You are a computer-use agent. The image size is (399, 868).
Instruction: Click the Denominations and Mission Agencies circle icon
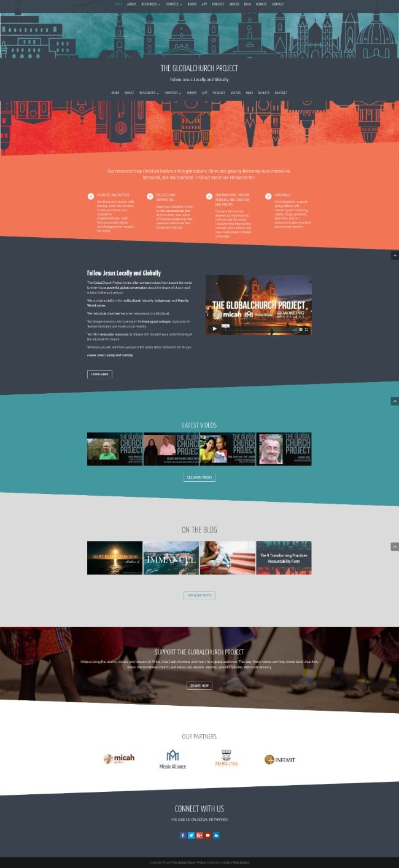pyautogui.click(x=209, y=197)
